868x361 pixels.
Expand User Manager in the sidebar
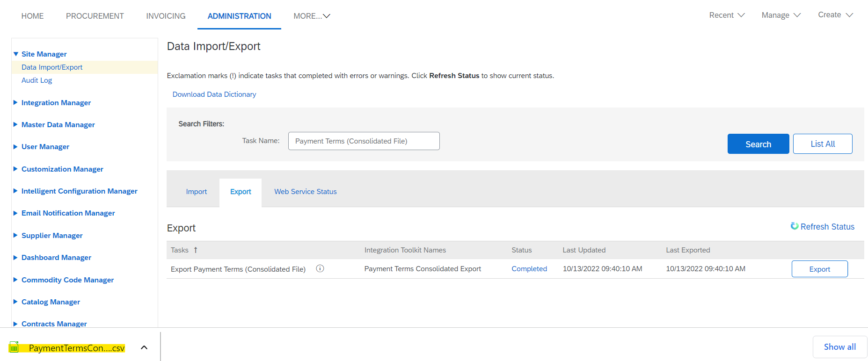coord(16,147)
